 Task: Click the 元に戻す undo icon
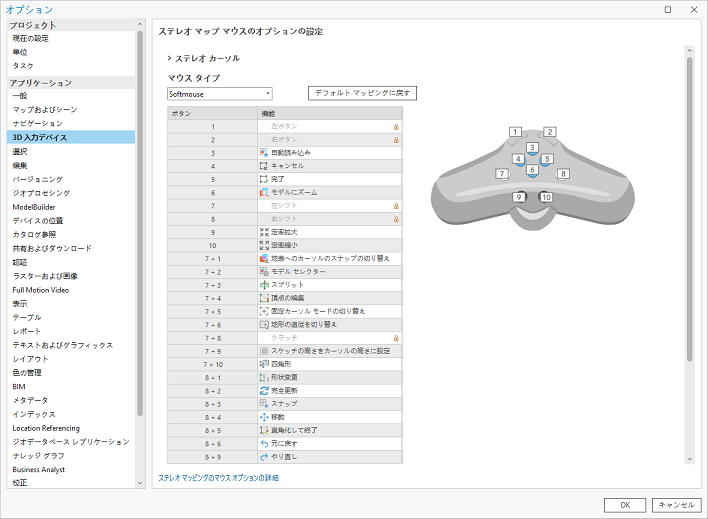coord(264,444)
